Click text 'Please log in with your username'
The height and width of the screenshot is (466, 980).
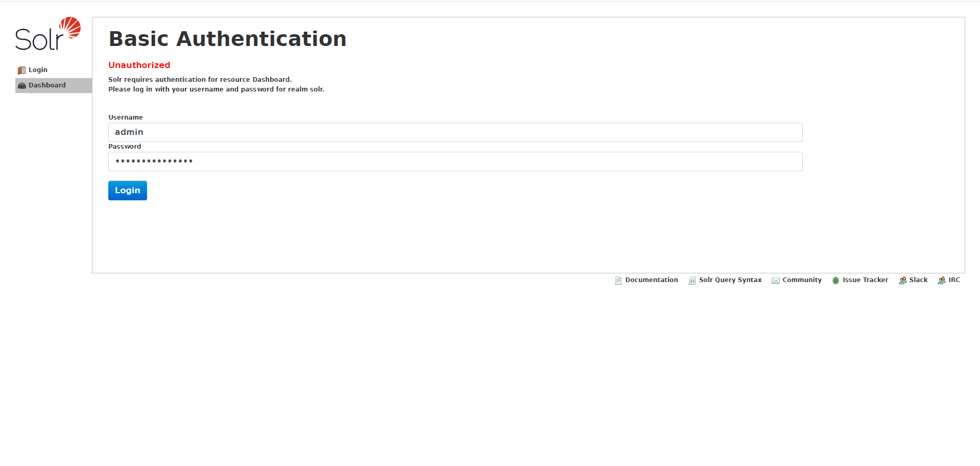pos(166,89)
